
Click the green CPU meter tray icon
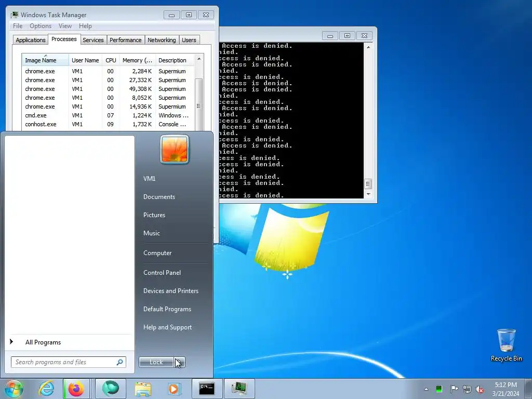tap(439, 389)
